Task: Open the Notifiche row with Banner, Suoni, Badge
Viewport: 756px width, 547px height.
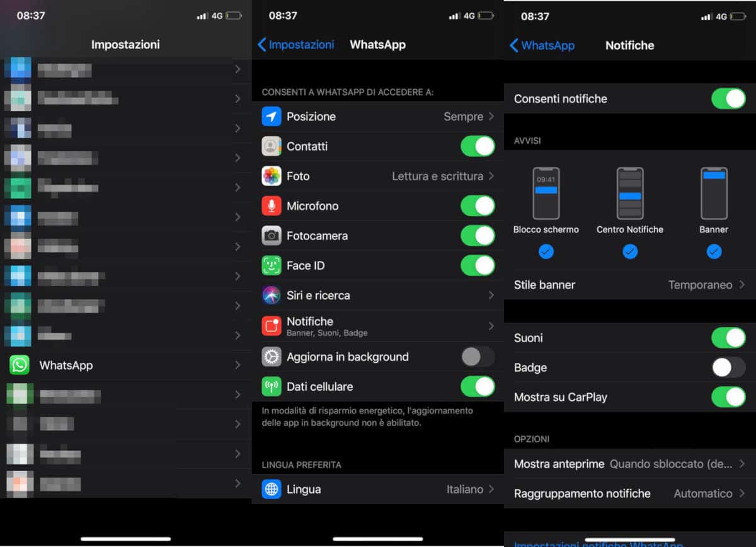Action: [x=378, y=325]
